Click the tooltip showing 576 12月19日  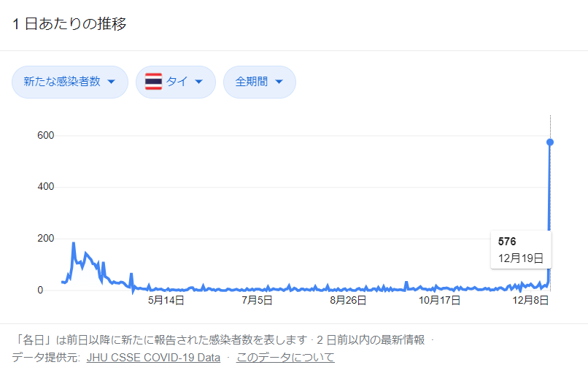520,250
